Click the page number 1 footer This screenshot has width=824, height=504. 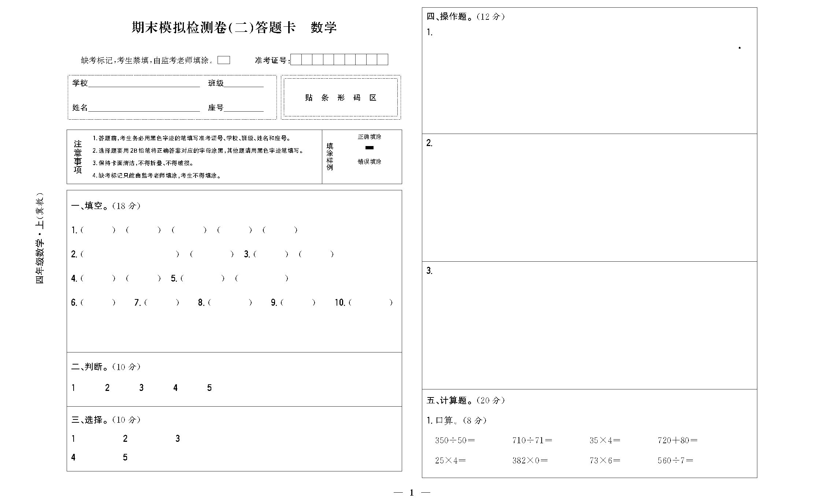412,493
